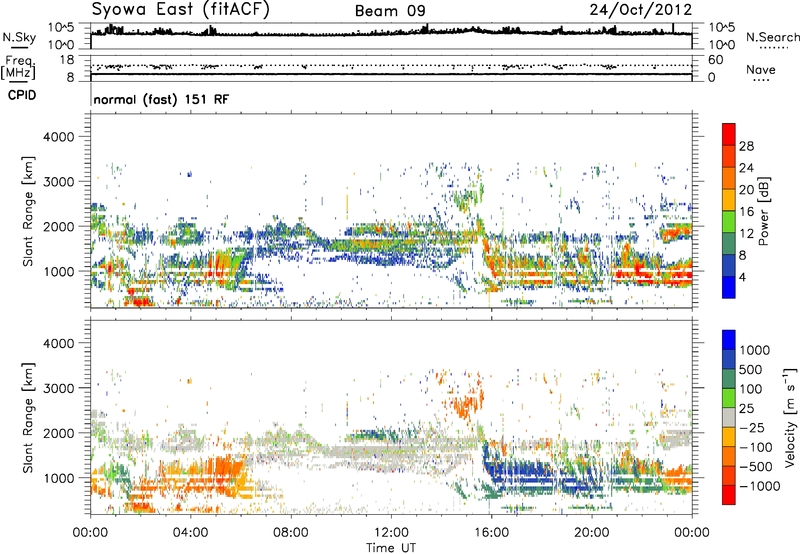Viewport: 800px width, 554px height.
Task: Click the velocity colorbar value '-1000'
Action: tap(760, 486)
